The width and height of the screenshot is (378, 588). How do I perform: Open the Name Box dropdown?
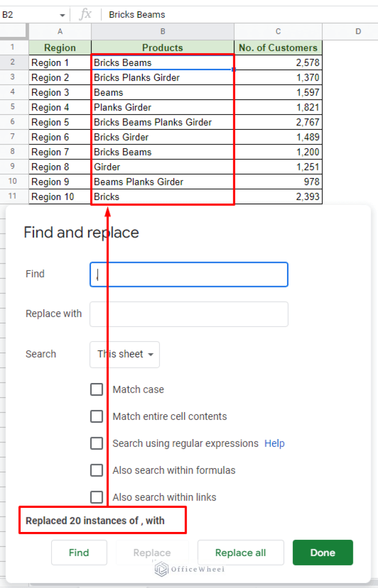click(x=63, y=14)
